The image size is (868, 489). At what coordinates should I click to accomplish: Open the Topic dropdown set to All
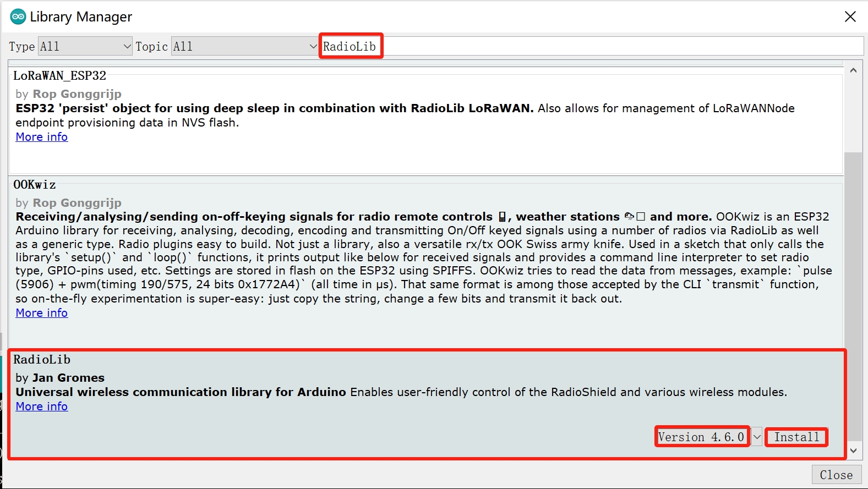[x=245, y=46]
